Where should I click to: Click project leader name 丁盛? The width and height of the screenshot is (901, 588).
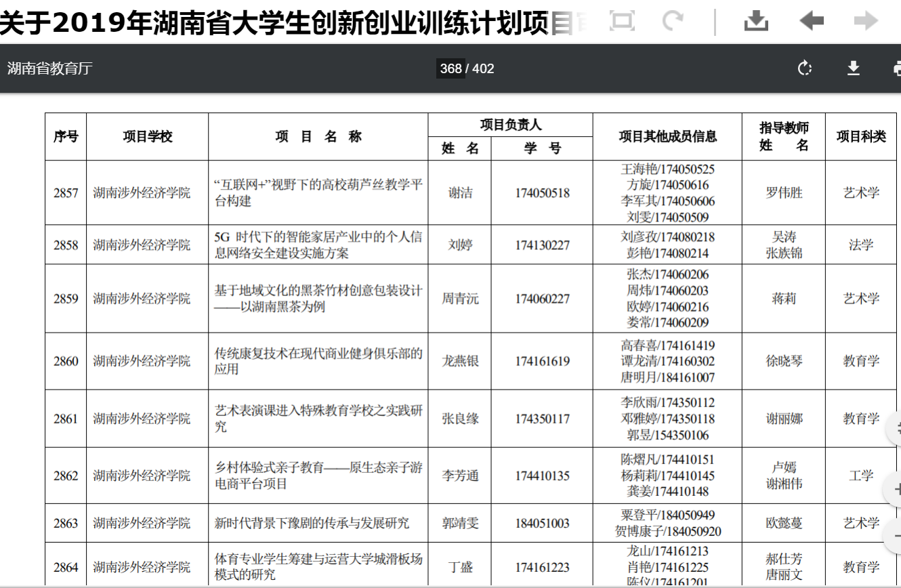pos(461,568)
